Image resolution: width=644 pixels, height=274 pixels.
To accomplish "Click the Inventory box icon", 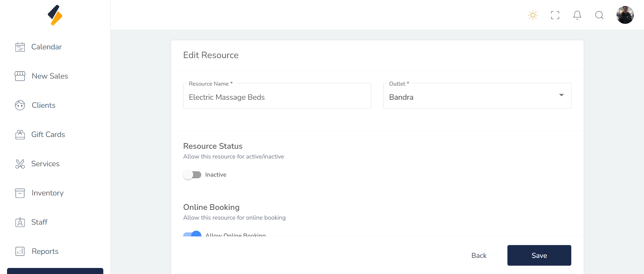I will (20, 193).
